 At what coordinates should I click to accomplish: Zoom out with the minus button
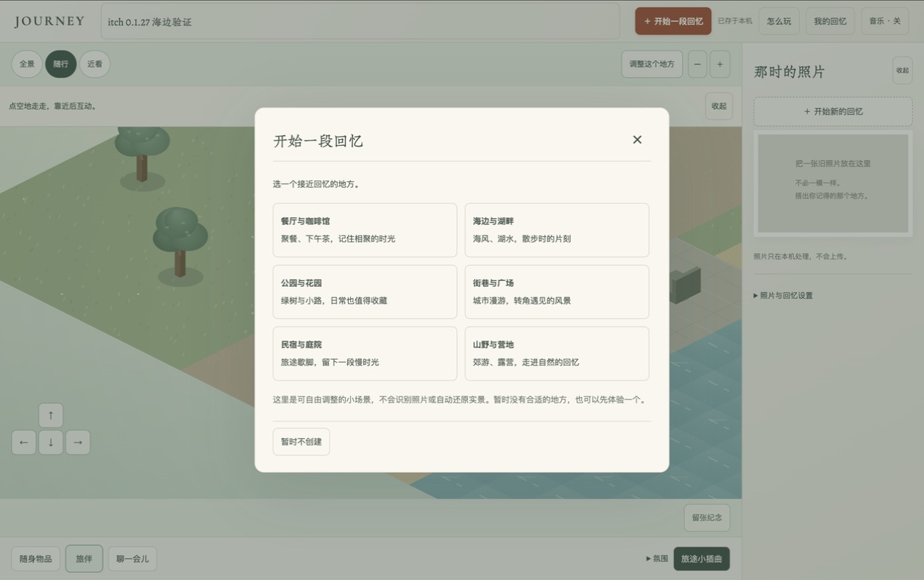tap(698, 64)
